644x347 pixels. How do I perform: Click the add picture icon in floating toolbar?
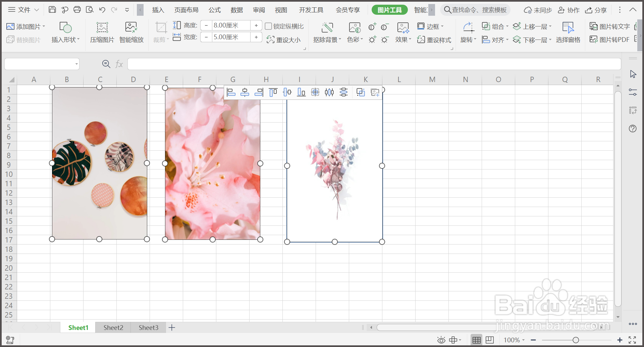375,92
